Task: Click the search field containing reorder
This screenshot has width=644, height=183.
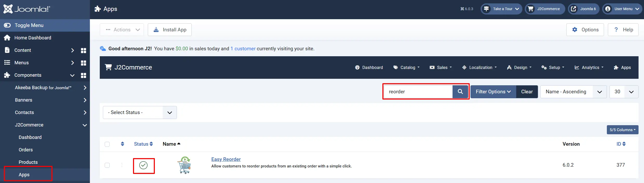Action: 418,92
